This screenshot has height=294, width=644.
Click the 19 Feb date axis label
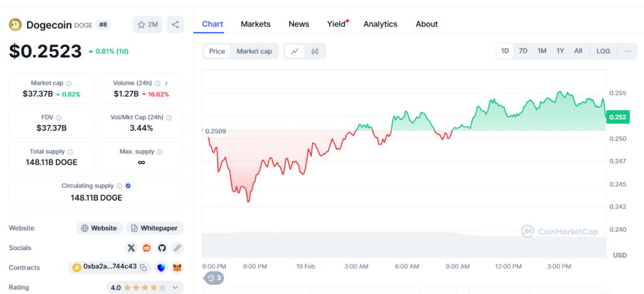[306, 266]
